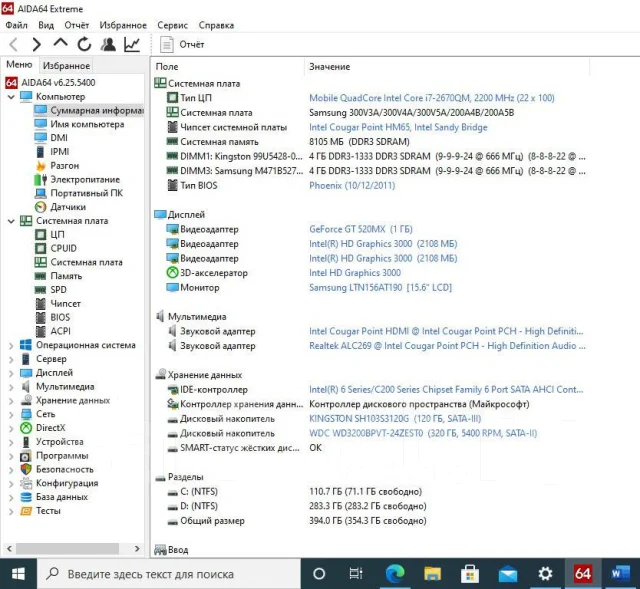Open Intel Cougar Point HM65 chipset link
This screenshot has height=589, width=640.
coord(398,127)
